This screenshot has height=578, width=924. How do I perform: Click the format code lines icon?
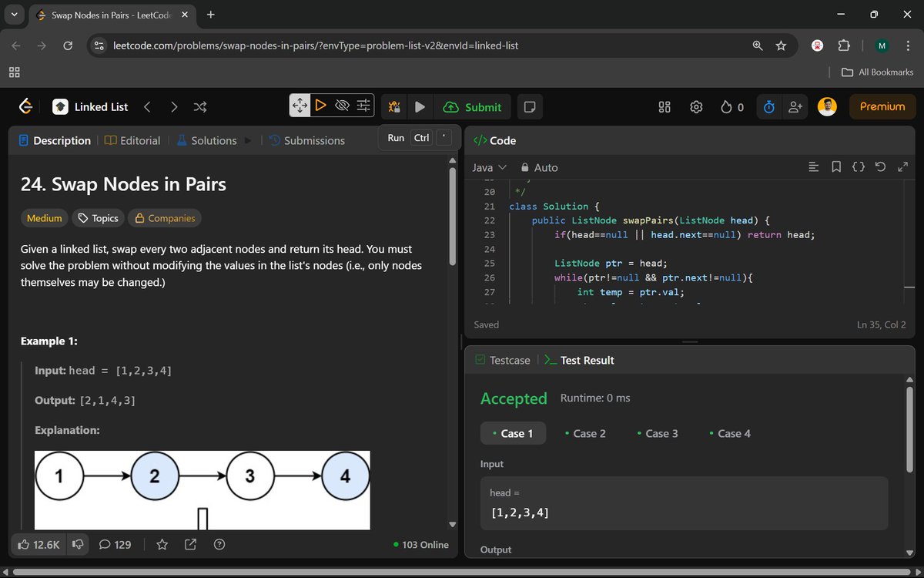pos(813,167)
